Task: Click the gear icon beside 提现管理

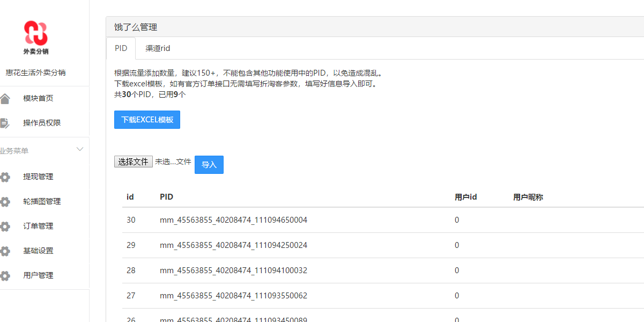Action: point(5,177)
